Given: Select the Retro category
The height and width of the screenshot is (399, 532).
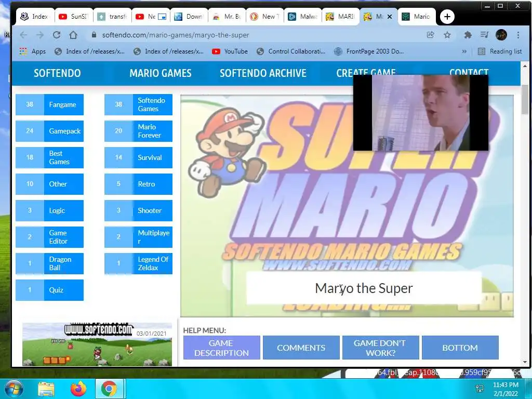Looking at the screenshot, I should click(138, 184).
